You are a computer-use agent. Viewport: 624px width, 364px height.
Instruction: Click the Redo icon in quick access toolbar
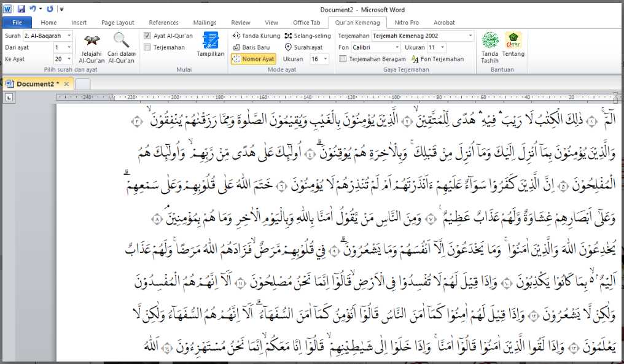[x=50, y=9]
